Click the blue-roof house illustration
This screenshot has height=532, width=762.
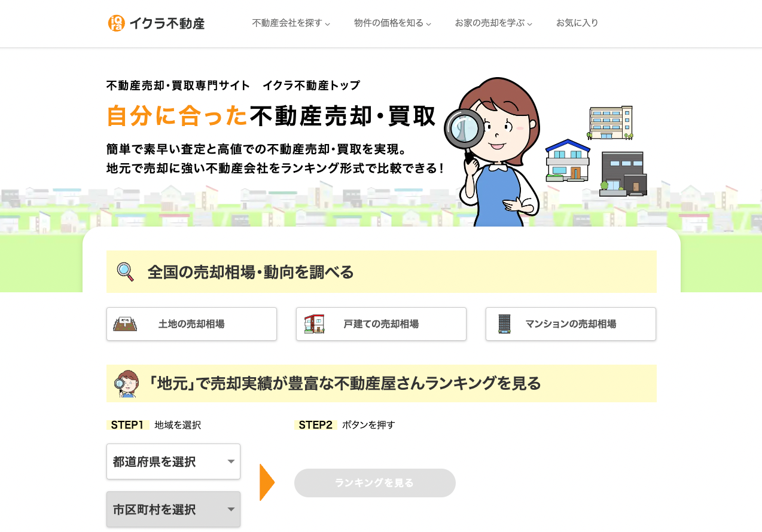pyautogui.click(x=568, y=161)
